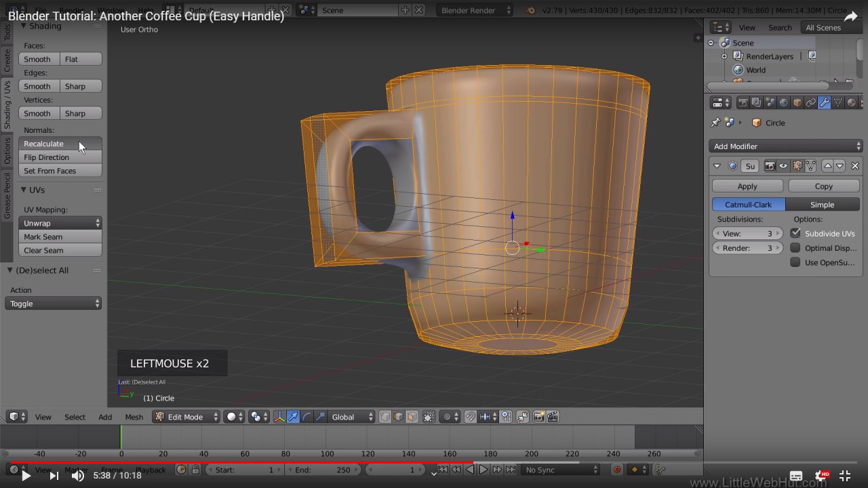Open the 3D viewport Select menu

tap(75, 417)
